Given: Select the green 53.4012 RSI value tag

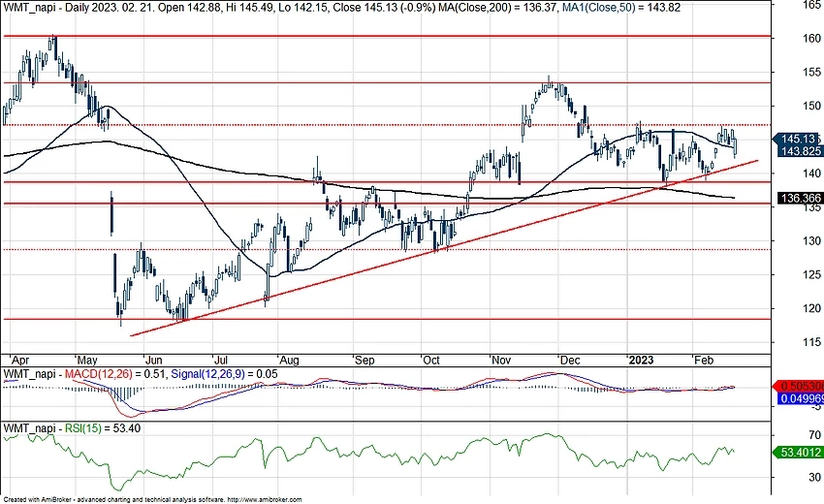Looking at the screenshot, I should coord(799,453).
